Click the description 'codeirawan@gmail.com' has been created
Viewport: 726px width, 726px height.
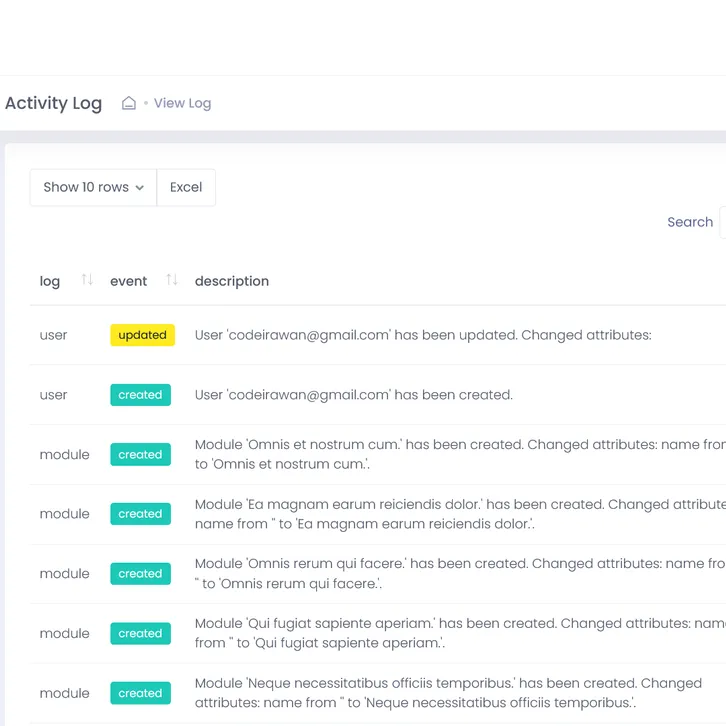tap(354, 395)
